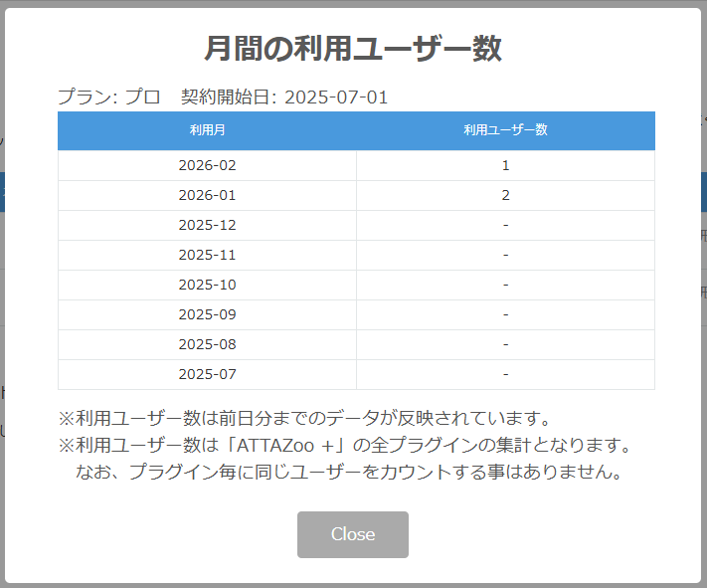Click the note about 前日分までのデータ
Screen dimensions: 707x588
pyautogui.click(x=304, y=417)
